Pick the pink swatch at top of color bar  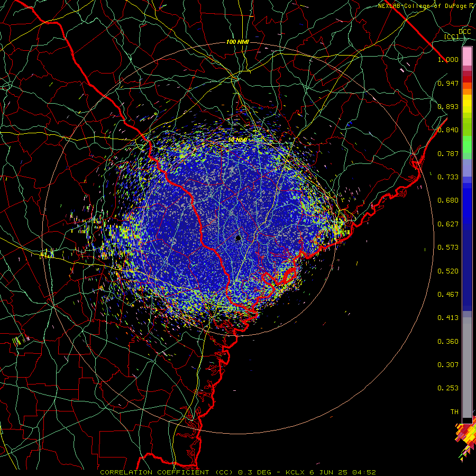[x=467, y=56]
